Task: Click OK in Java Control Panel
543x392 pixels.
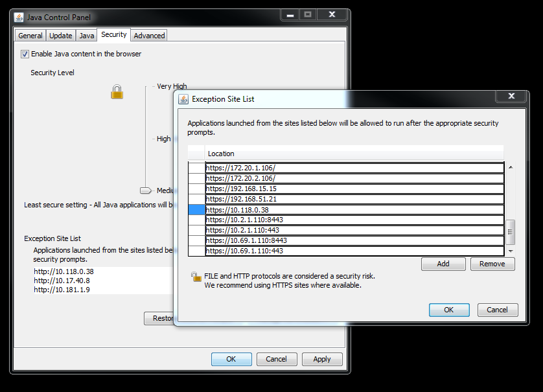Action: click(x=231, y=359)
